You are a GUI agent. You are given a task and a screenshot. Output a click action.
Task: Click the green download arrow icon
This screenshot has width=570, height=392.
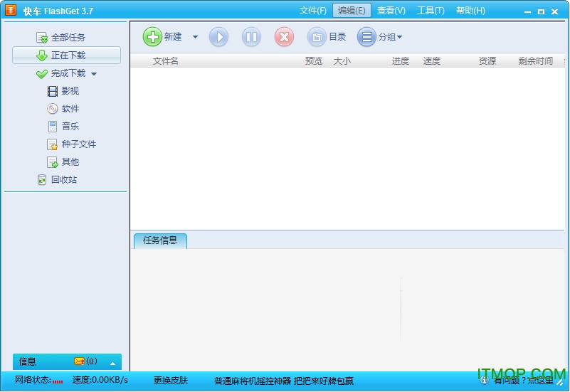(x=42, y=55)
